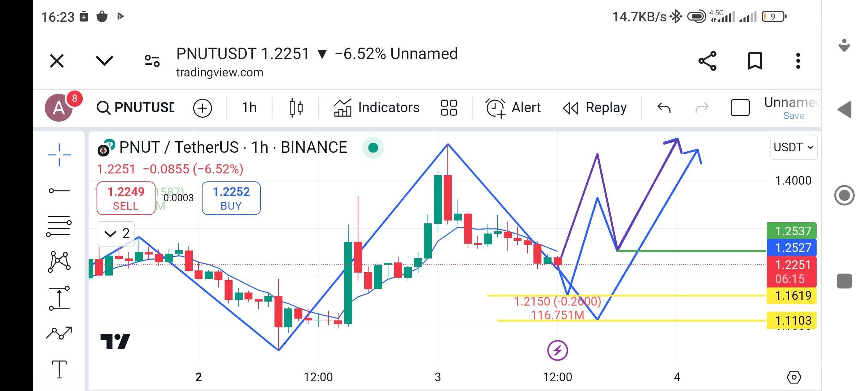Image resolution: width=868 pixels, height=391 pixels.
Task: Select the brush path arrow tool
Action: (x=59, y=333)
